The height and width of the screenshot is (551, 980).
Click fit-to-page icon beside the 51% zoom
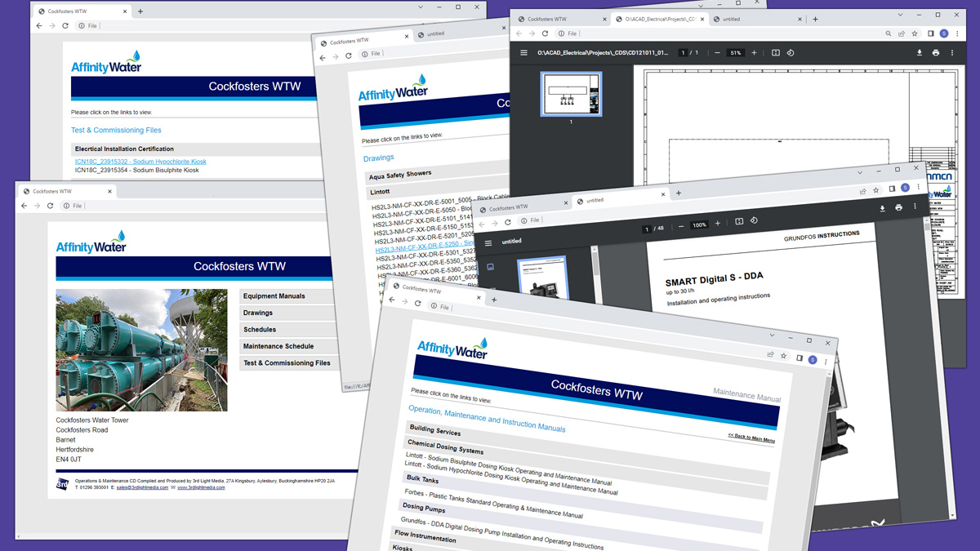[x=775, y=53]
